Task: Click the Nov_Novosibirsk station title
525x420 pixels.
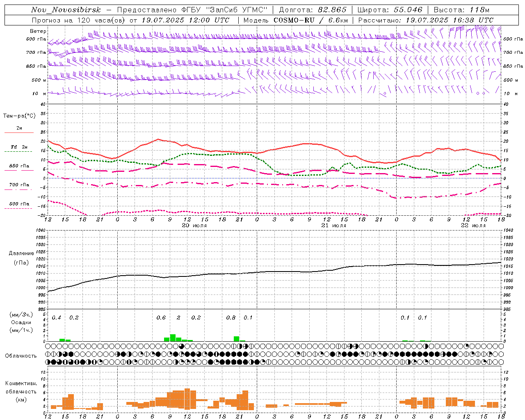Action: coord(66,10)
